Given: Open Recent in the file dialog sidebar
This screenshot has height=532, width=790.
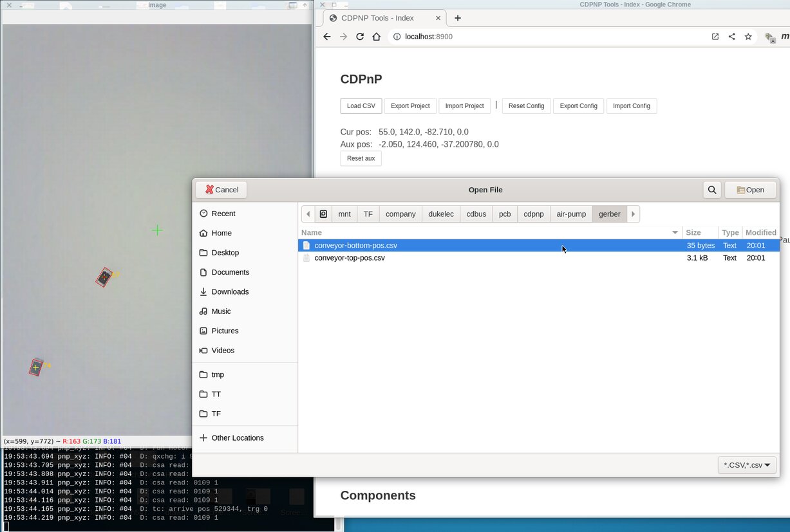Looking at the screenshot, I should coord(221,213).
